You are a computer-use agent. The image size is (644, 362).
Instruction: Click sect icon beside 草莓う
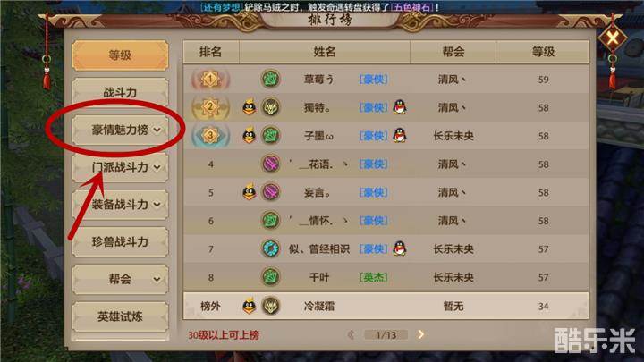(x=270, y=79)
